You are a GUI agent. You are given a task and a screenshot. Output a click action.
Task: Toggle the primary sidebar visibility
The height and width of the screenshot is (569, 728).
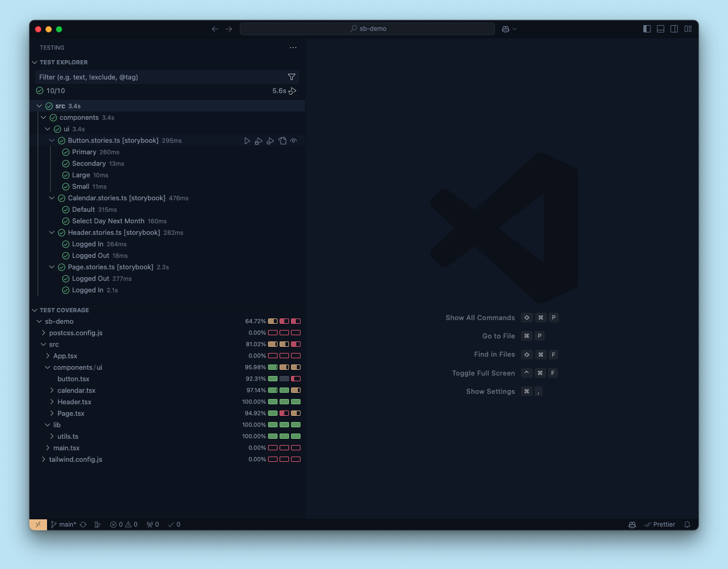pyautogui.click(x=646, y=29)
